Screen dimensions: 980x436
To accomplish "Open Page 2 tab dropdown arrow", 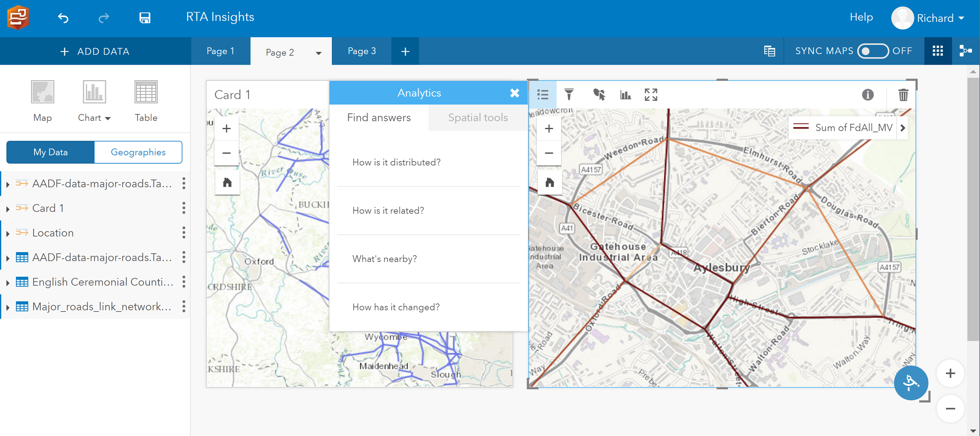I will click(318, 53).
